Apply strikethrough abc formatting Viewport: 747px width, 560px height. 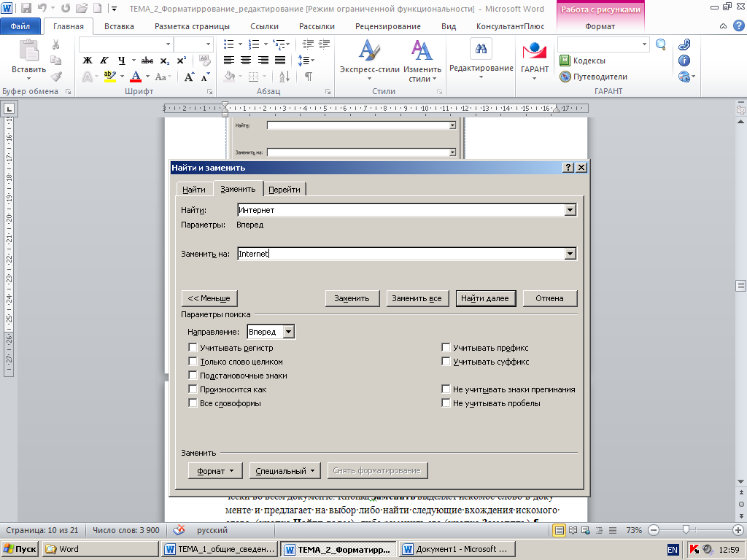click(147, 61)
